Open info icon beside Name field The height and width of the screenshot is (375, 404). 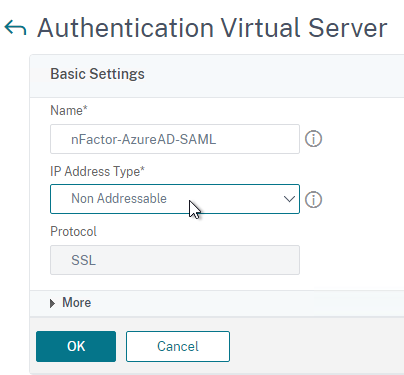coord(313,139)
